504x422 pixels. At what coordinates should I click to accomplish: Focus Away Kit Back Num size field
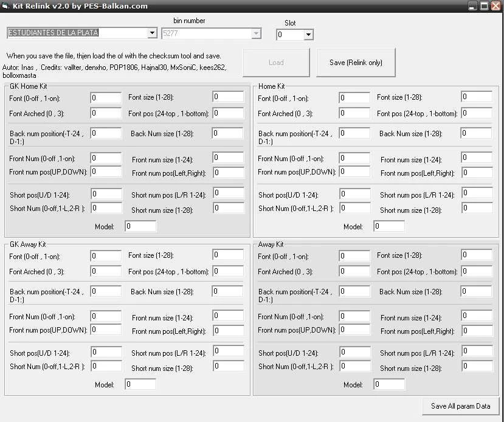tap(477, 291)
